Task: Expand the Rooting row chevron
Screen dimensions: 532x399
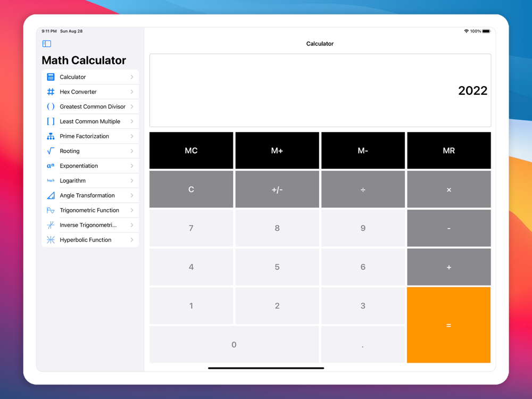Action: pos(132,151)
